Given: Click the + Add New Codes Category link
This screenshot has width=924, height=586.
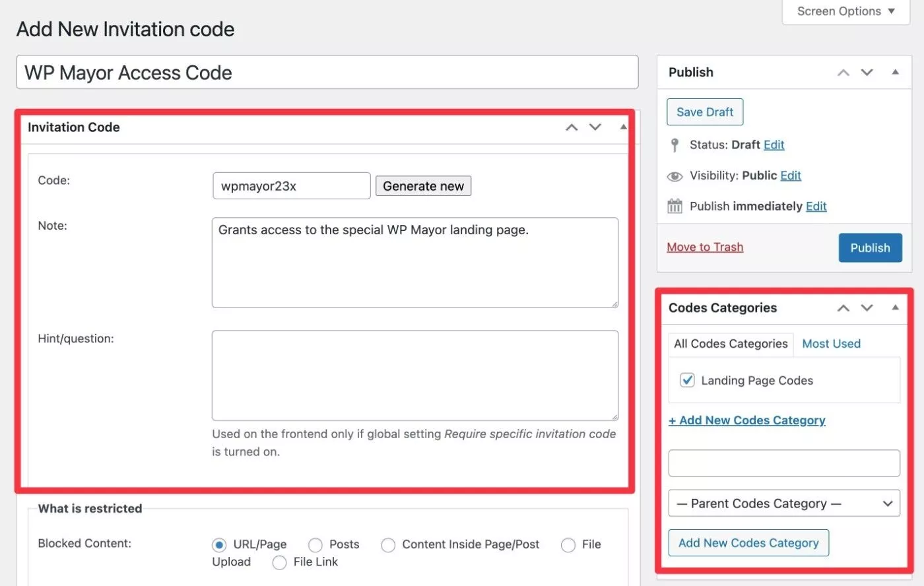Looking at the screenshot, I should (747, 420).
